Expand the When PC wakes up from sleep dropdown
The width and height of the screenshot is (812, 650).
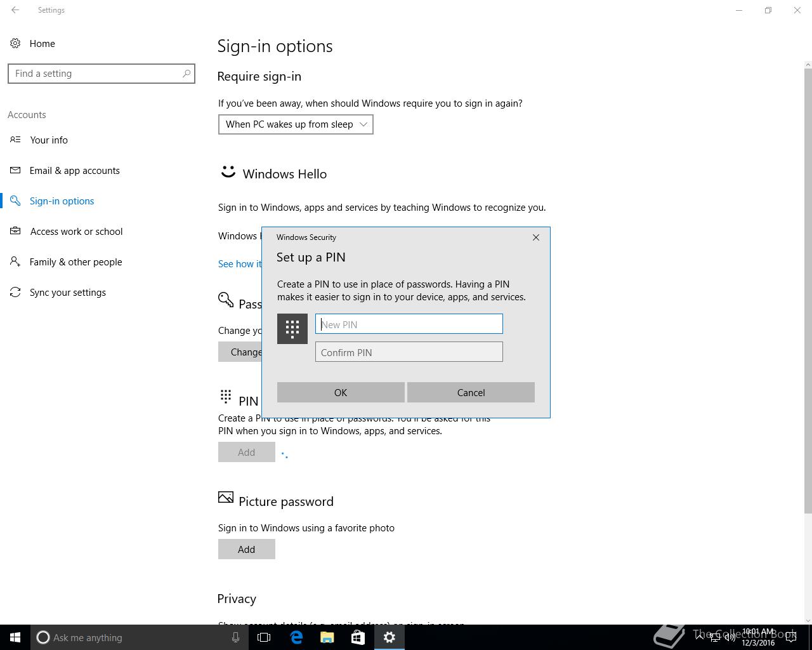click(x=296, y=124)
